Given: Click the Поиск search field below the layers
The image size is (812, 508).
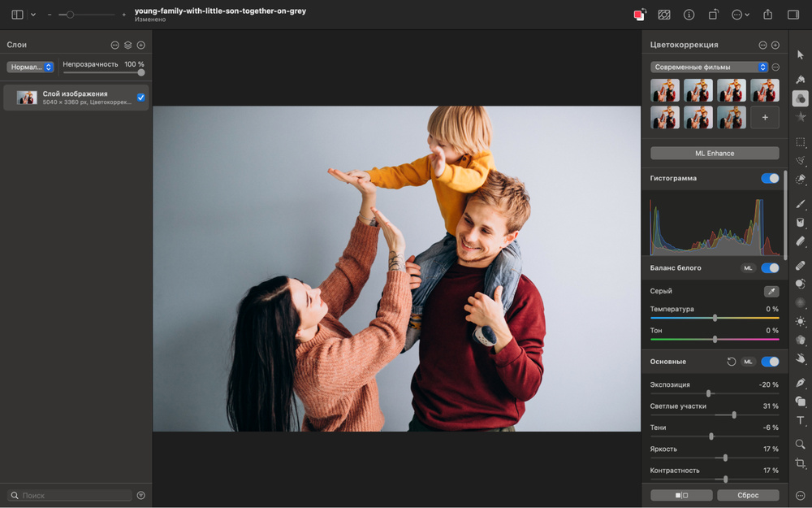Looking at the screenshot, I should tap(69, 495).
